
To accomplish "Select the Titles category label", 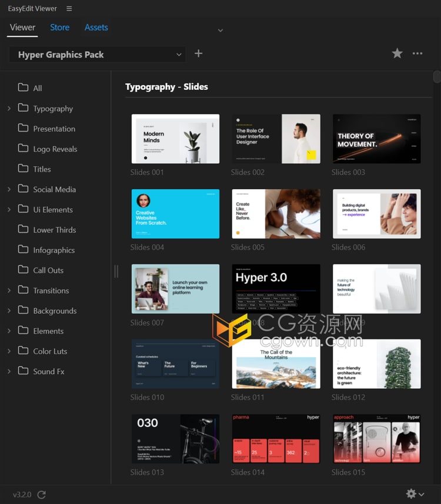I will (42, 169).
